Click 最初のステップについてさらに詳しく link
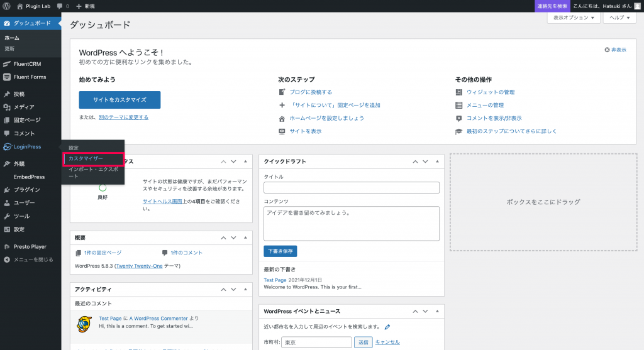644x350 pixels. 511,131
